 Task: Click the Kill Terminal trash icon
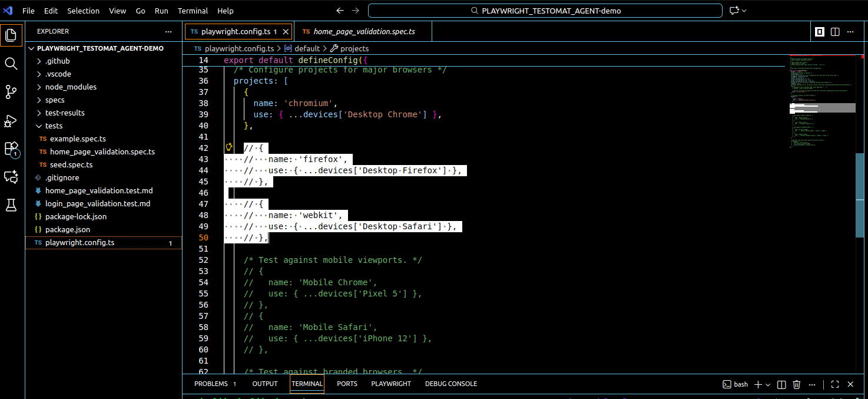coord(796,384)
